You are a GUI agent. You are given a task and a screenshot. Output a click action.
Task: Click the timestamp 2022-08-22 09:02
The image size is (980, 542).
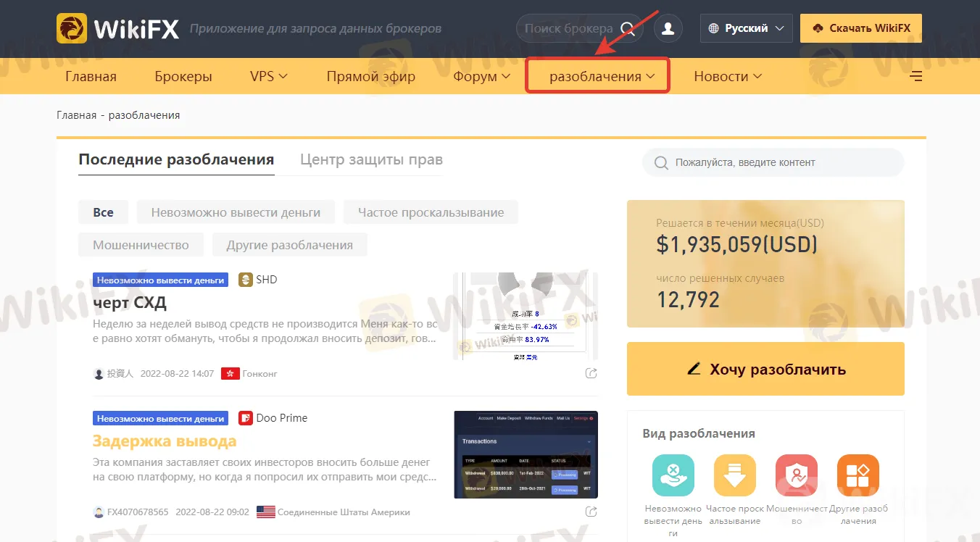(x=212, y=512)
